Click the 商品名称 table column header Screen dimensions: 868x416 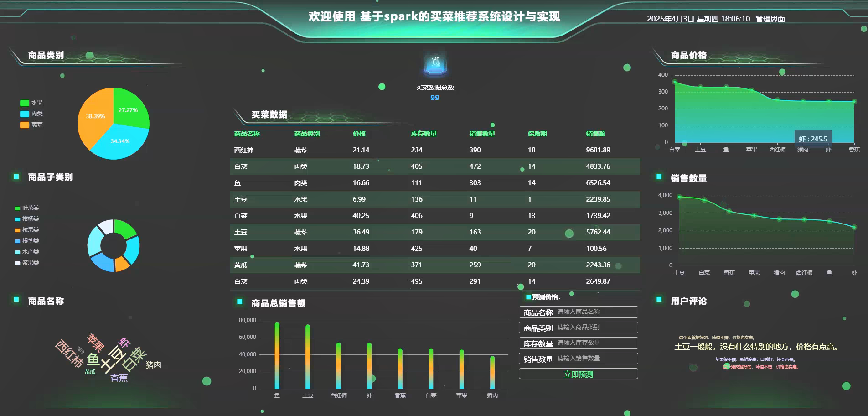(x=247, y=134)
